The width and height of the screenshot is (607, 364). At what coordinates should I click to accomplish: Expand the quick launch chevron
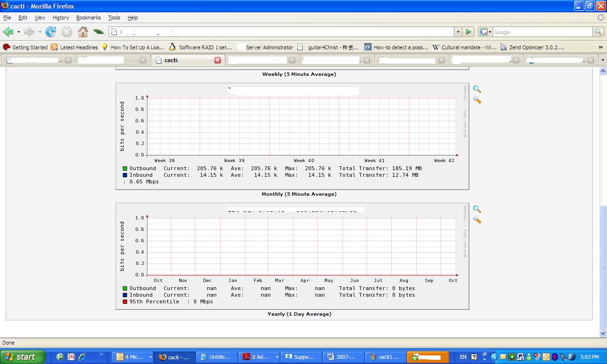coord(101,355)
